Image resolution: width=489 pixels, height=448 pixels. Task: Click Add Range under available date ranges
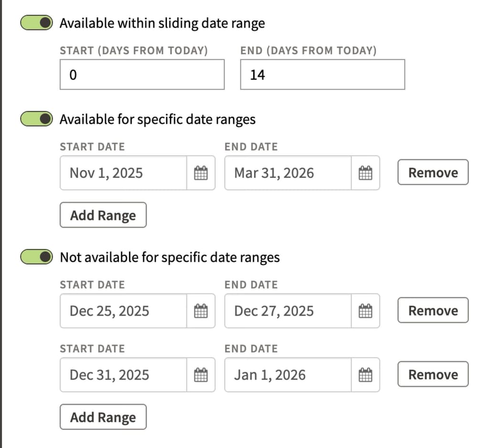[x=103, y=215]
